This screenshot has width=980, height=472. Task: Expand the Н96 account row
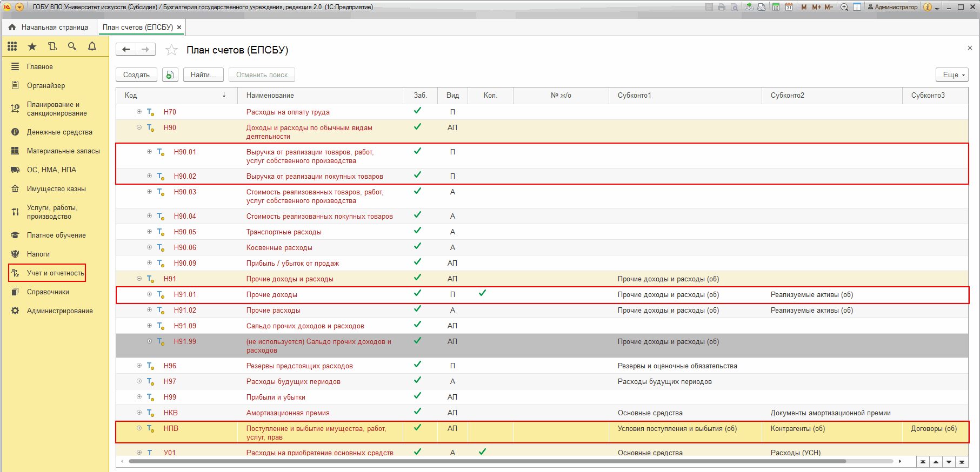click(x=139, y=366)
